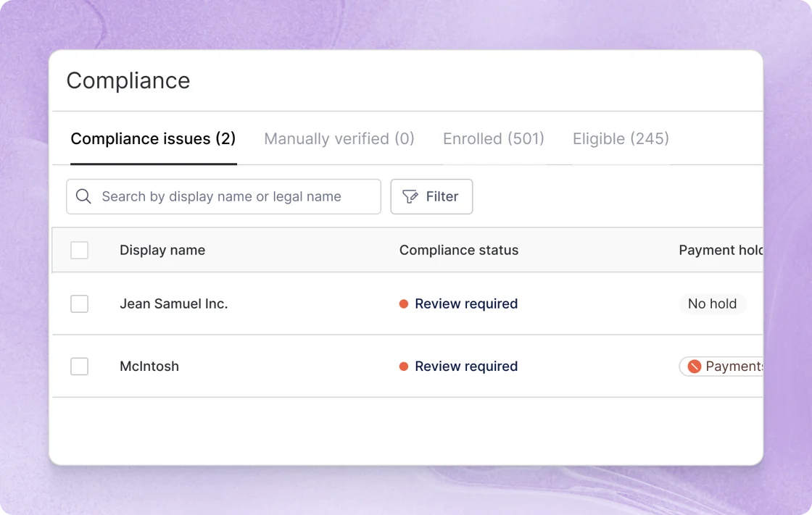
Task: Open the McIntosh entry
Action: [149, 367]
